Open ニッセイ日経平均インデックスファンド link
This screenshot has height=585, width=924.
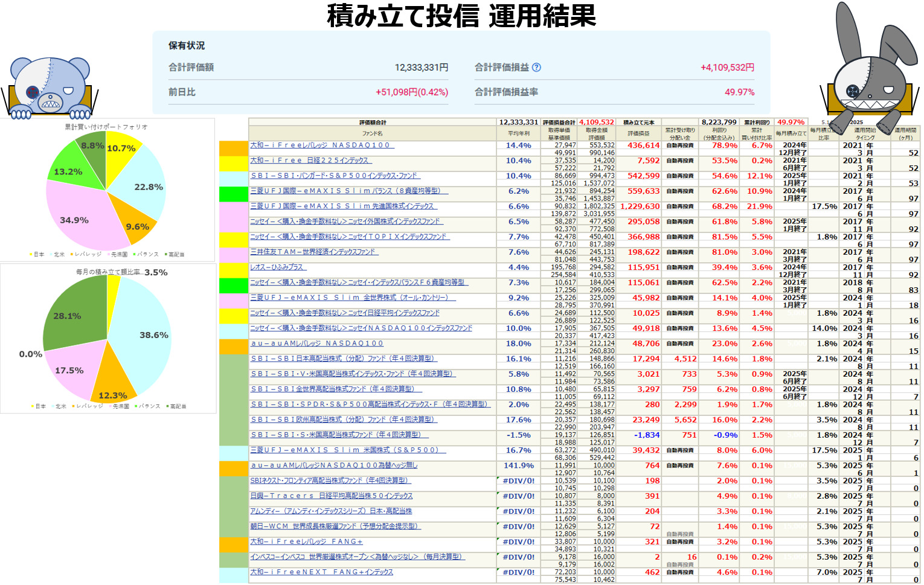coord(345,313)
